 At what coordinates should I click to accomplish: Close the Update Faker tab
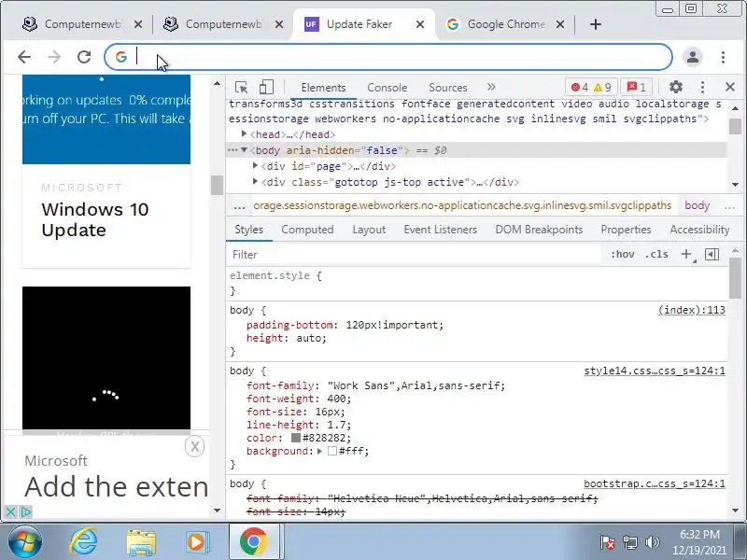point(419,24)
